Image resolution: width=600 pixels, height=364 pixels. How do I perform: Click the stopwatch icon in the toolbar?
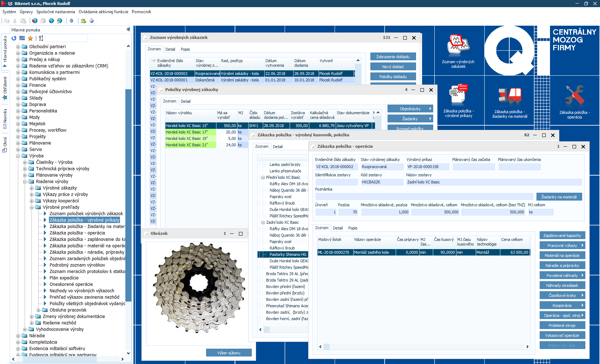click(92, 21)
